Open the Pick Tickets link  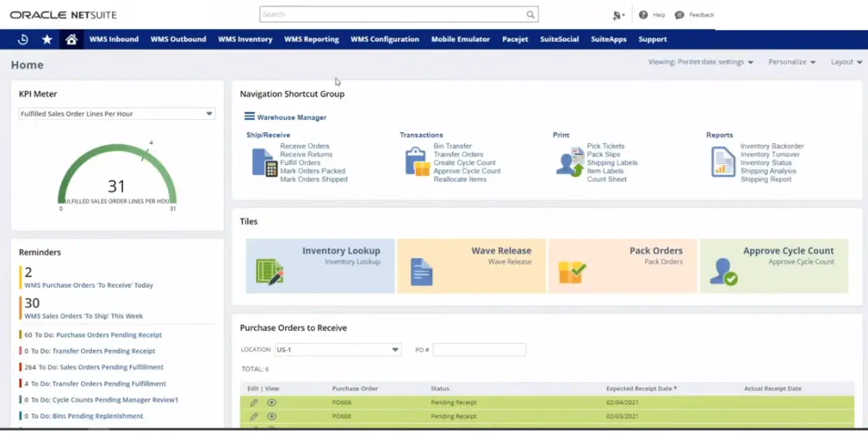coord(605,146)
